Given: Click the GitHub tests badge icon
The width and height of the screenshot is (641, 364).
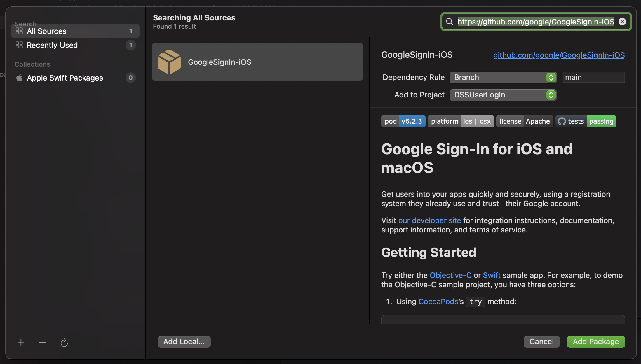Looking at the screenshot, I should click(x=562, y=121).
